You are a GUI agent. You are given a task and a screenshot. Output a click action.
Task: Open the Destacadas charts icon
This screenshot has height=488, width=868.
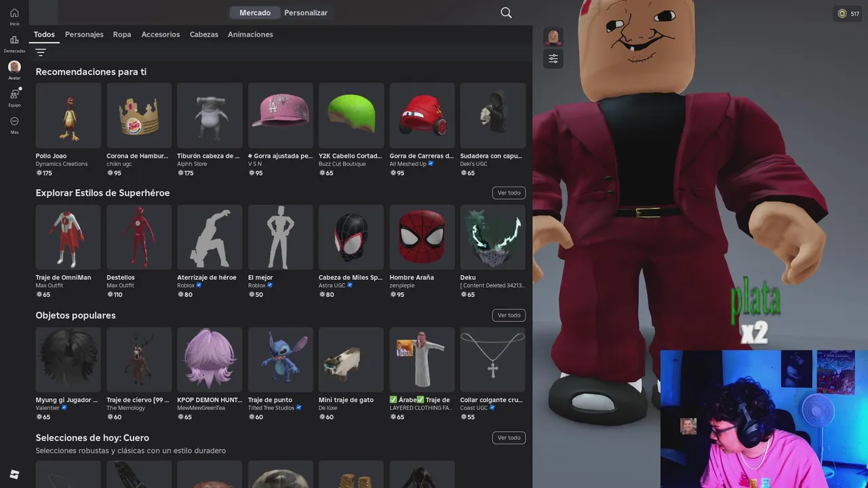(x=14, y=40)
